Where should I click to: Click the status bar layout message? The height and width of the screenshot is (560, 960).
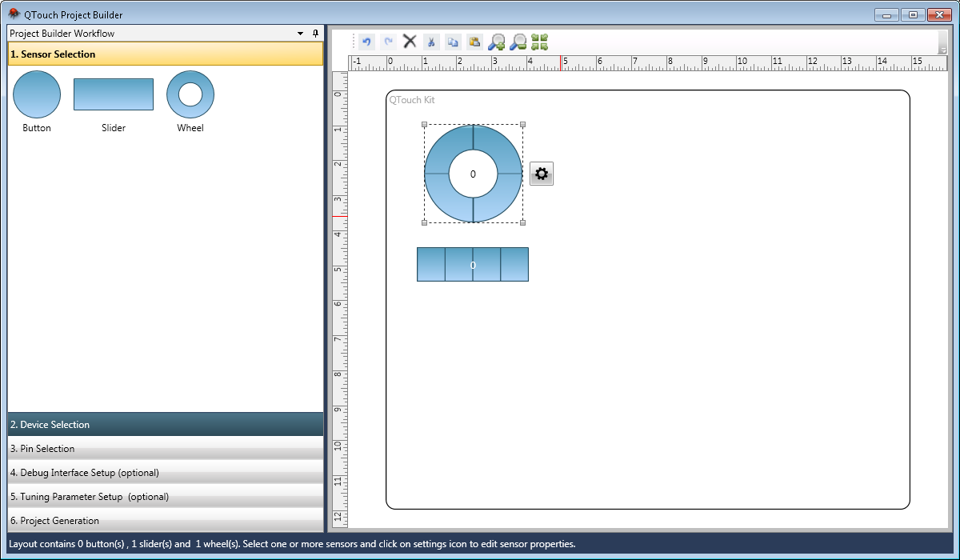pos(292,544)
